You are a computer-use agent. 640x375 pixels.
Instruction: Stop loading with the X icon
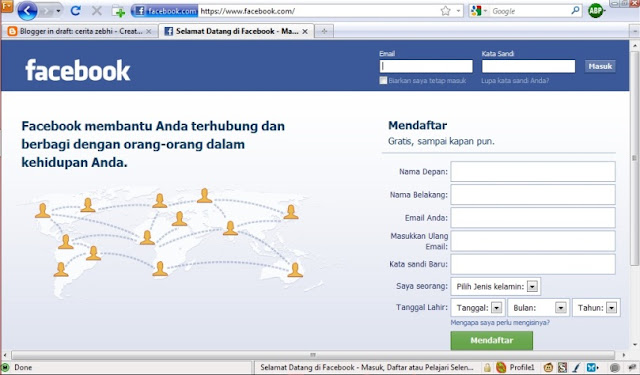pyautogui.click(x=97, y=11)
